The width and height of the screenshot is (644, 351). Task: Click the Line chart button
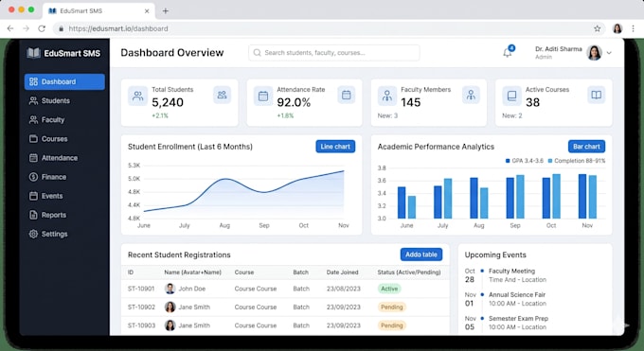[335, 147]
